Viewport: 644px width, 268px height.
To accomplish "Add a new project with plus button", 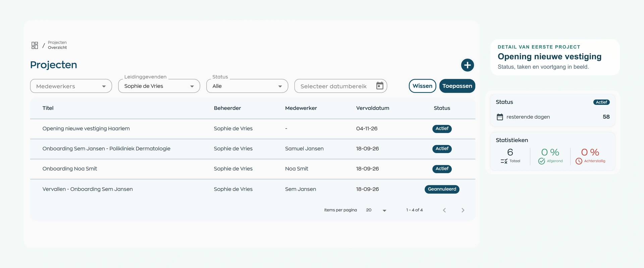I will [x=467, y=65].
